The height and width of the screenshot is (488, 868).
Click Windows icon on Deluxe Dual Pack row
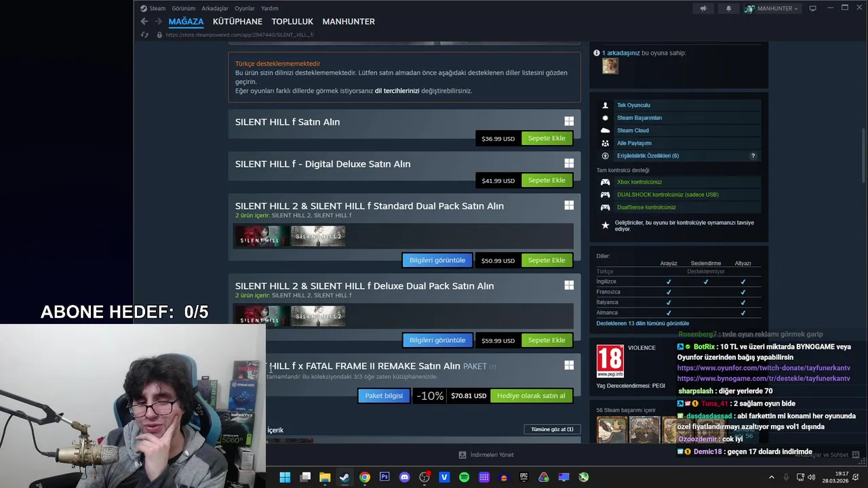pyautogui.click(x=569, y=285)
